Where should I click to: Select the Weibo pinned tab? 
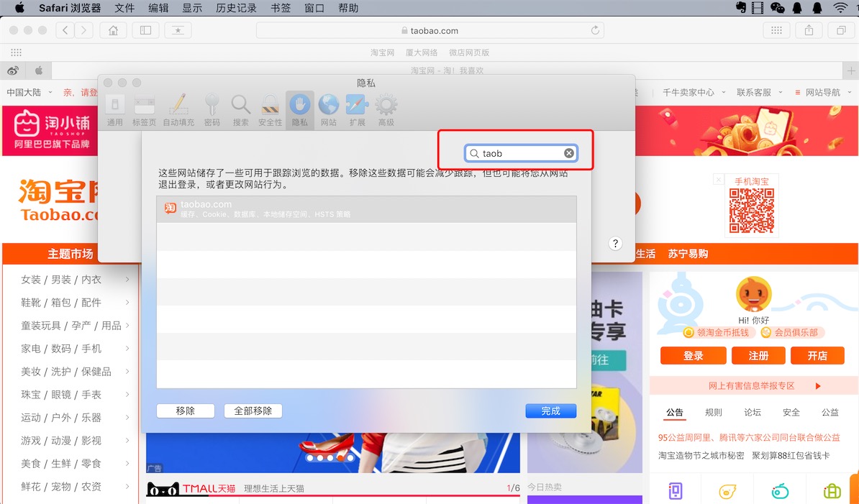(x=13, y=70)
